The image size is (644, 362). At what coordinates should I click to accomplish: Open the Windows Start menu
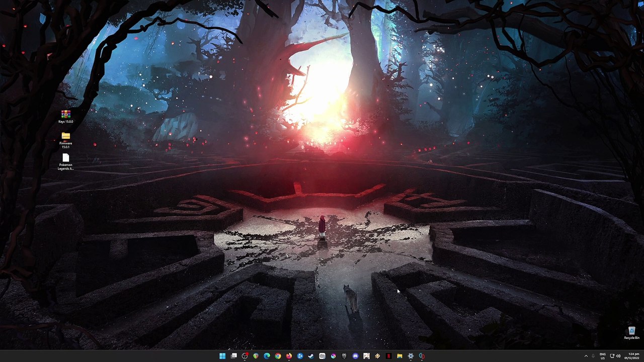pyautogui.click(x=222, y=356)
